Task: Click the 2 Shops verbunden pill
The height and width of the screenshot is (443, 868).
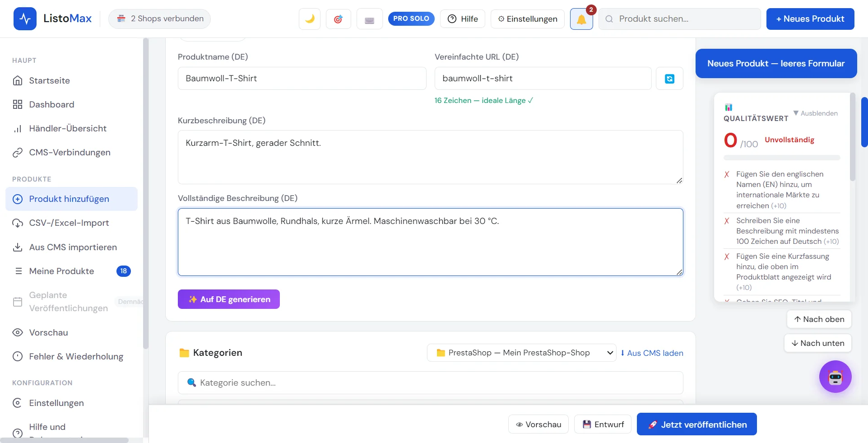Action: [x=159, y=19]
